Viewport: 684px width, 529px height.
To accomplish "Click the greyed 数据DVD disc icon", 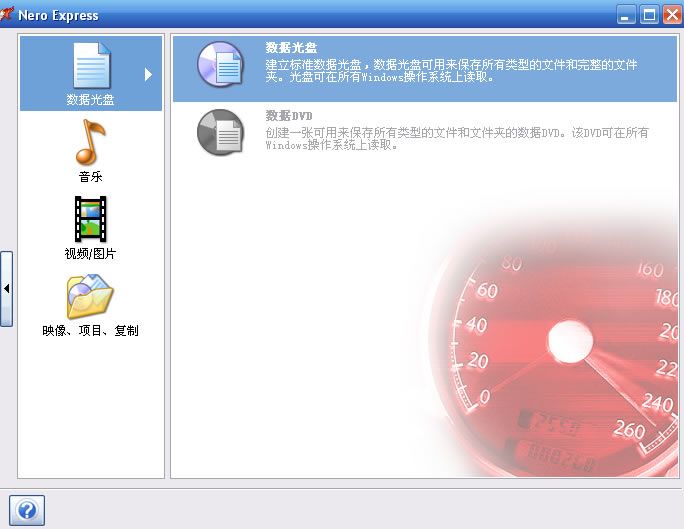I will tap(220, 132).
